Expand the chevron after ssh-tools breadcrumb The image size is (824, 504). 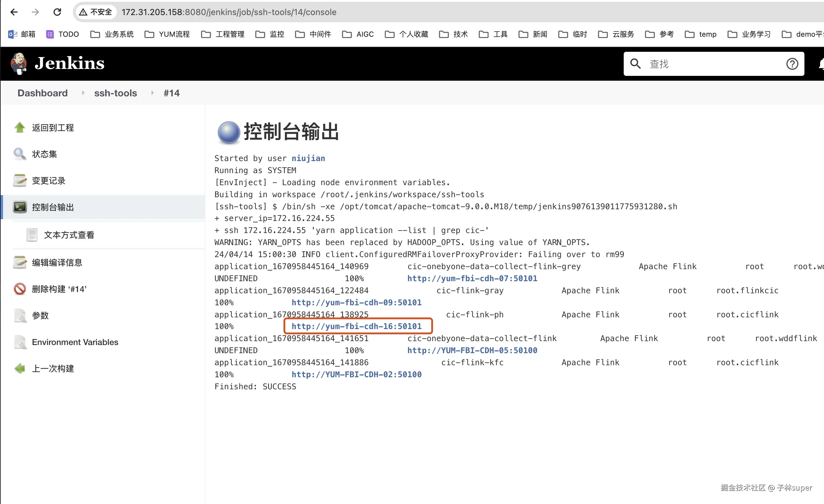[152, 93]
